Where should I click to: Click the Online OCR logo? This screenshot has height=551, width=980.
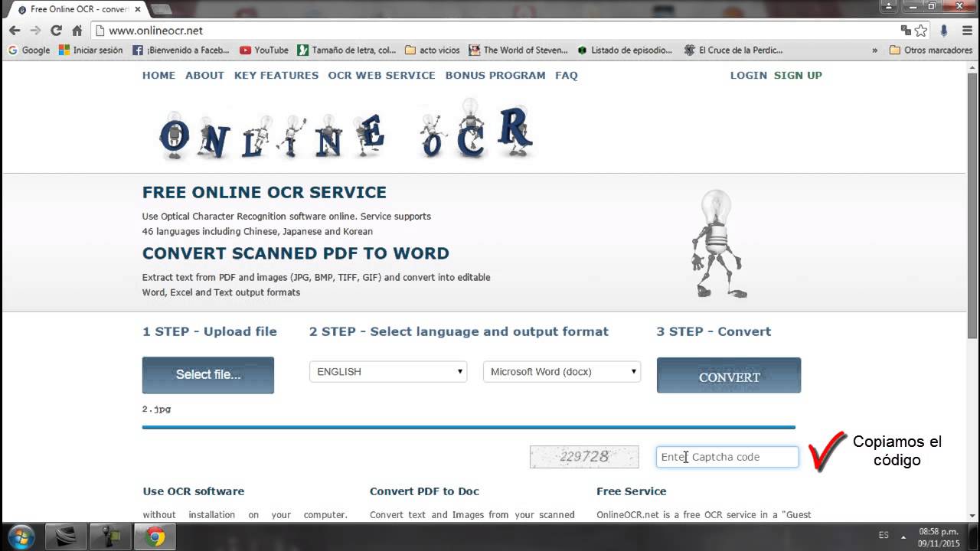pyautogui.click(x=345, y=130)
